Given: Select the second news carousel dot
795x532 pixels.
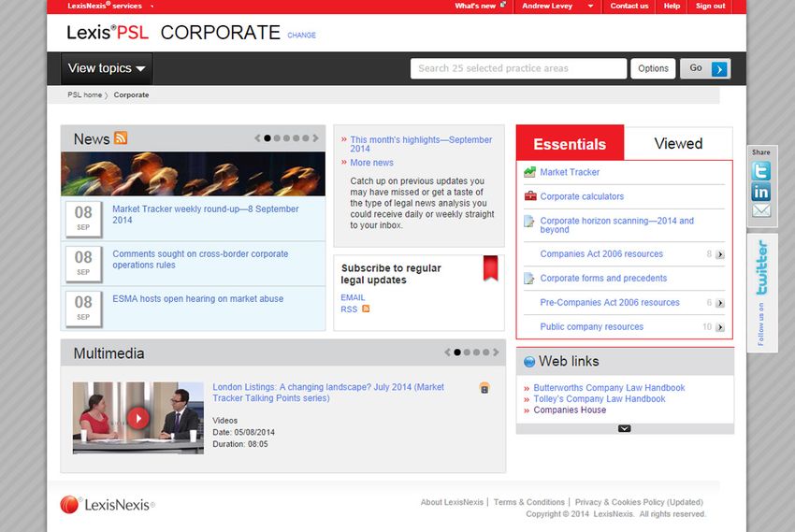Looking at the screenshot, I should 277,137.
